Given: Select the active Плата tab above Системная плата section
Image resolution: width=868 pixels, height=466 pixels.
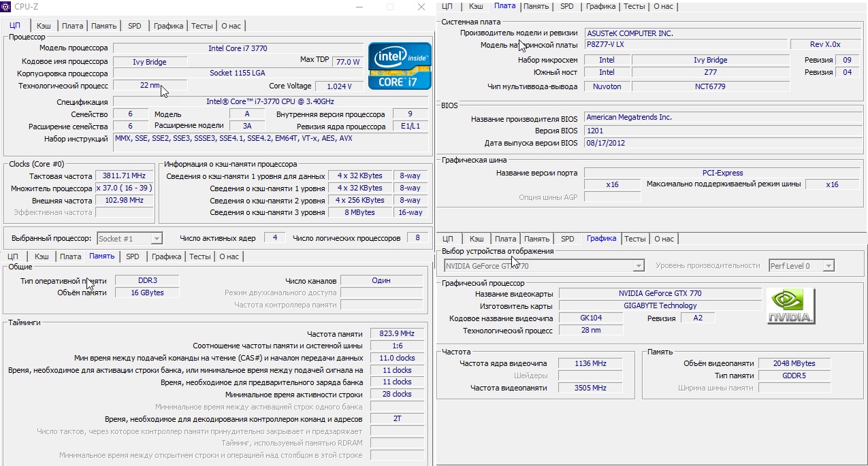Looking at the screenshot, I should pyautogui.click(x=505, y=6).
